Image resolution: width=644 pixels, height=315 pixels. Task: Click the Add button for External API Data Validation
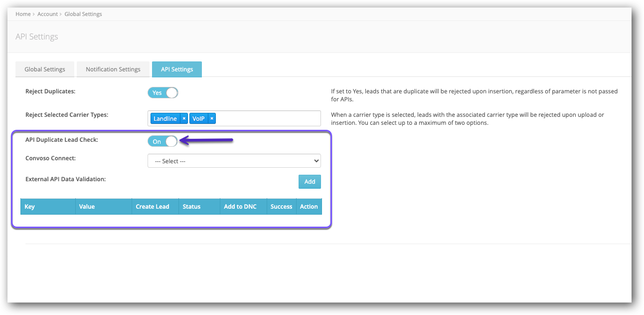coord(310,181)
